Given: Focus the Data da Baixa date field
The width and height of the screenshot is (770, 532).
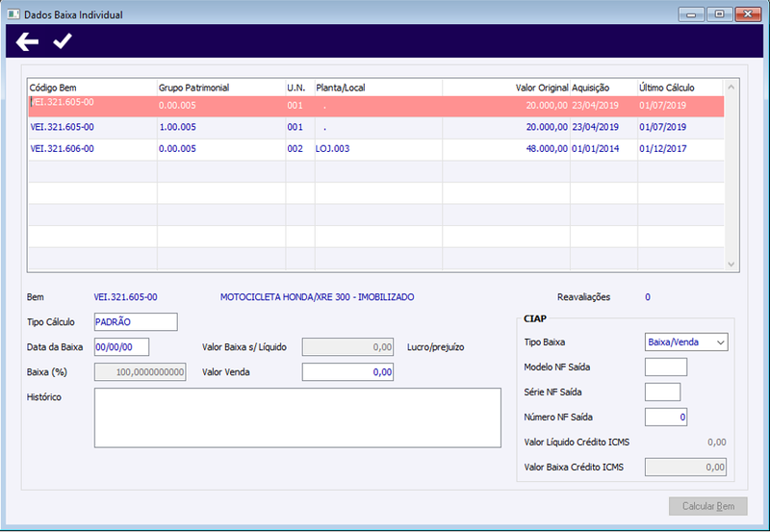Looking at the screenshot, I should click(x=121, y=347).
